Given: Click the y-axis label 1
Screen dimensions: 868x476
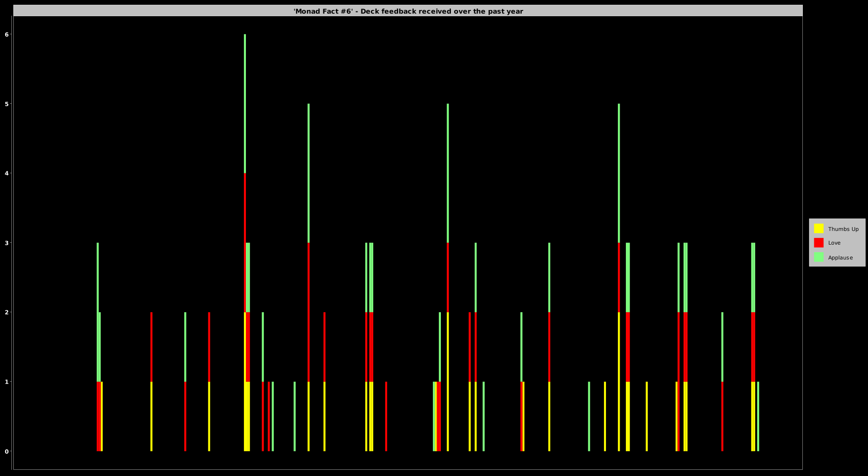Looking at the screenshot, I should (7, 382).
